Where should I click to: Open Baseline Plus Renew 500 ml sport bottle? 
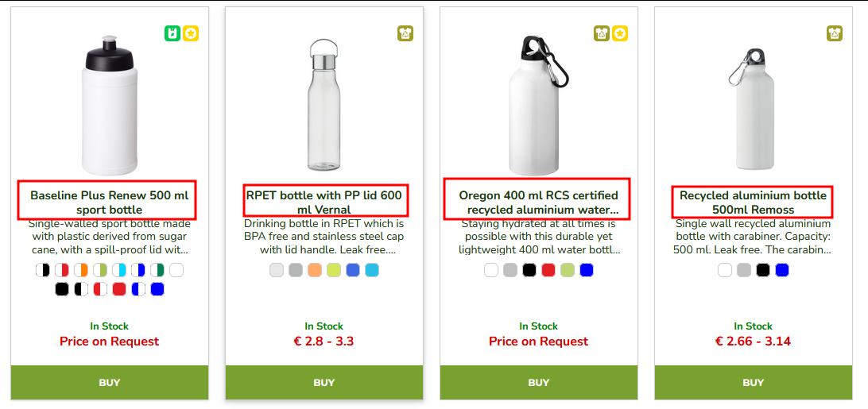(x=110, y=203)
